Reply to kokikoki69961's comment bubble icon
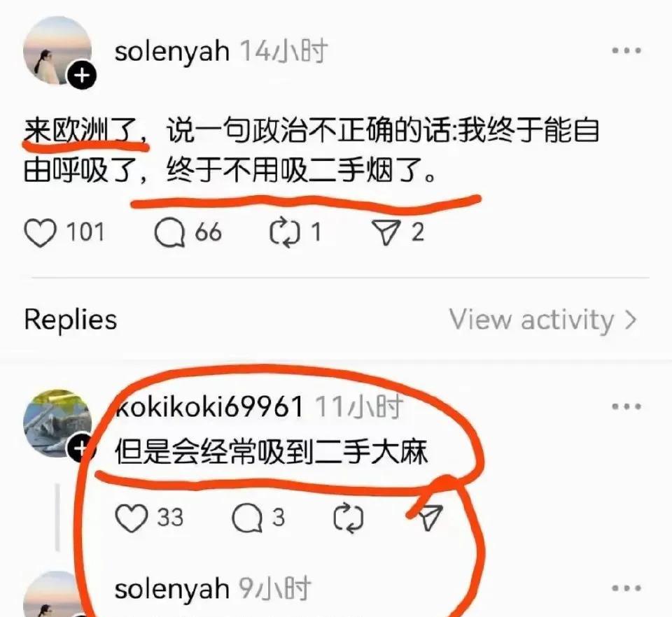The height and width of the screenshot is (617, 672). tap(247, 518)
